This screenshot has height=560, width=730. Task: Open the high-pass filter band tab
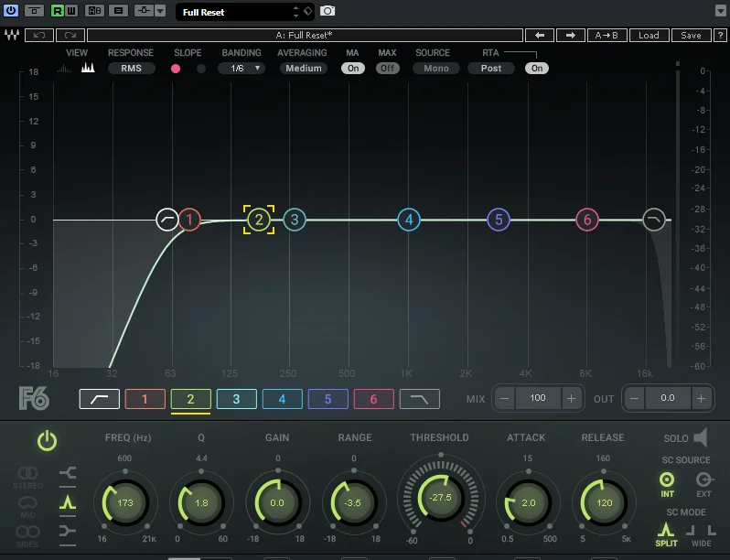pos(100,399)
